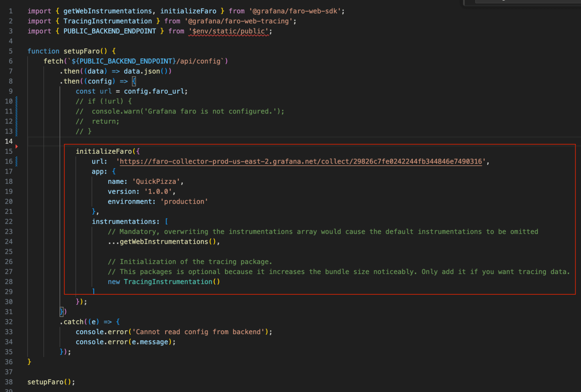Collapse the setupFaro function body

click(x=23, y=51)
